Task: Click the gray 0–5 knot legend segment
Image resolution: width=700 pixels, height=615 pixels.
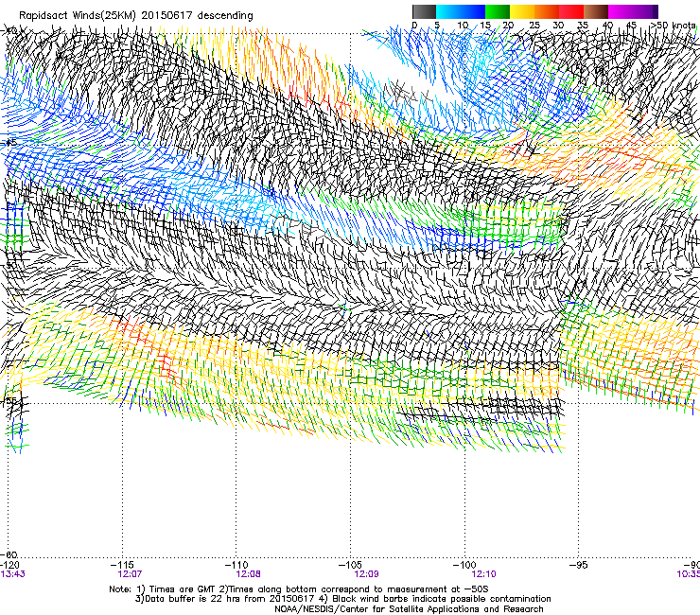Action: click(424, 11)
